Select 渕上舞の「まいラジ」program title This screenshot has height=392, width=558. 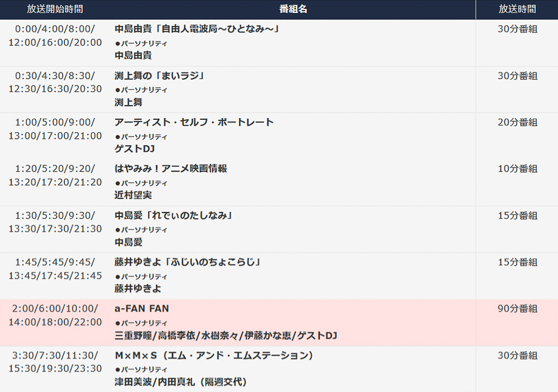tap(159, 76)
